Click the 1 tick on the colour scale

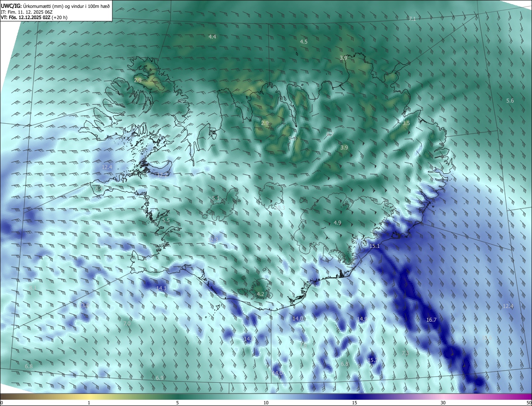tap(89, 403)
